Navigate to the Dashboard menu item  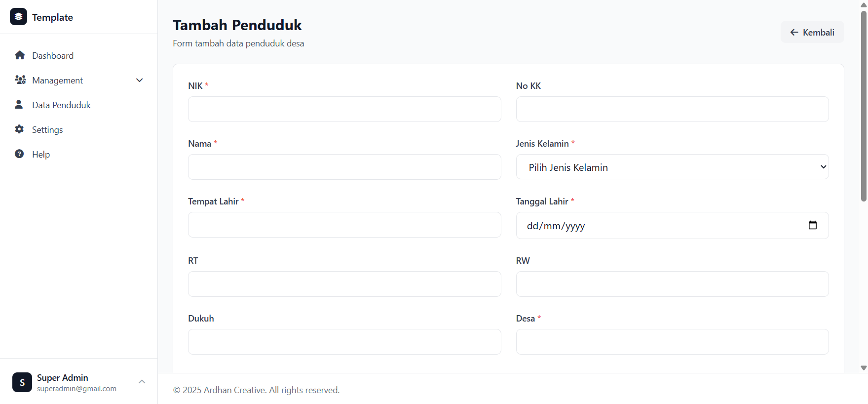tap(53, 55)
